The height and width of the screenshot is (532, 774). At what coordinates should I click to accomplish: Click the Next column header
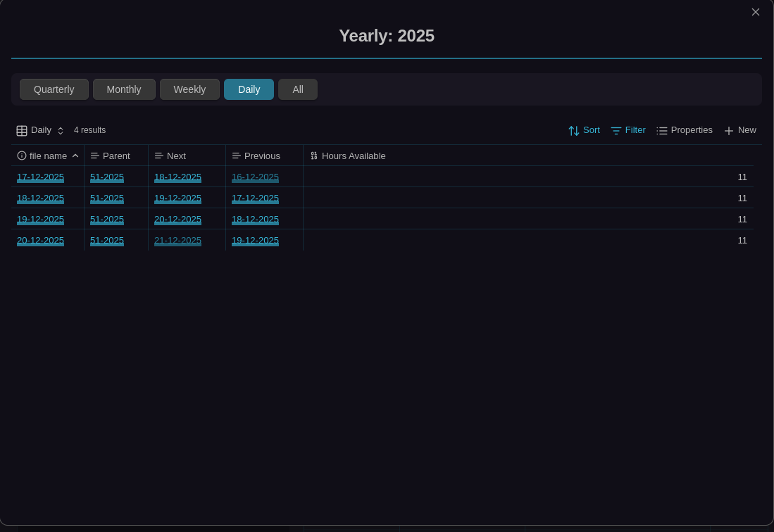[x=176, y=156]
